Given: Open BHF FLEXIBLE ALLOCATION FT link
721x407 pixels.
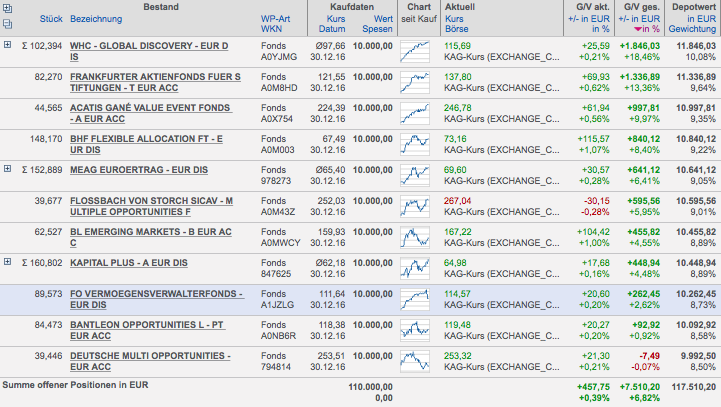Looking at the screenshot, I should [x=146, y=144].
